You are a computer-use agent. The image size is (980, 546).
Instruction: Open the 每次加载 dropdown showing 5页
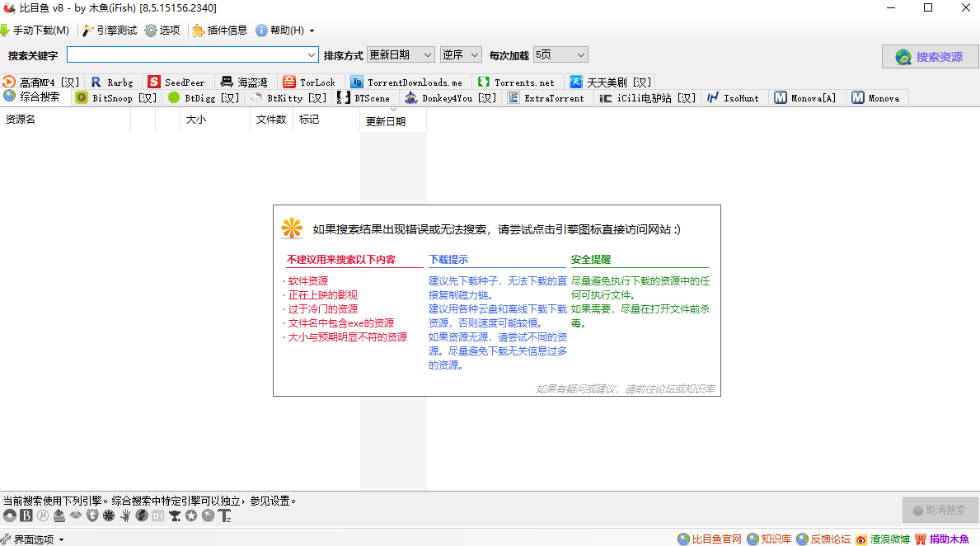pos(560,55)
